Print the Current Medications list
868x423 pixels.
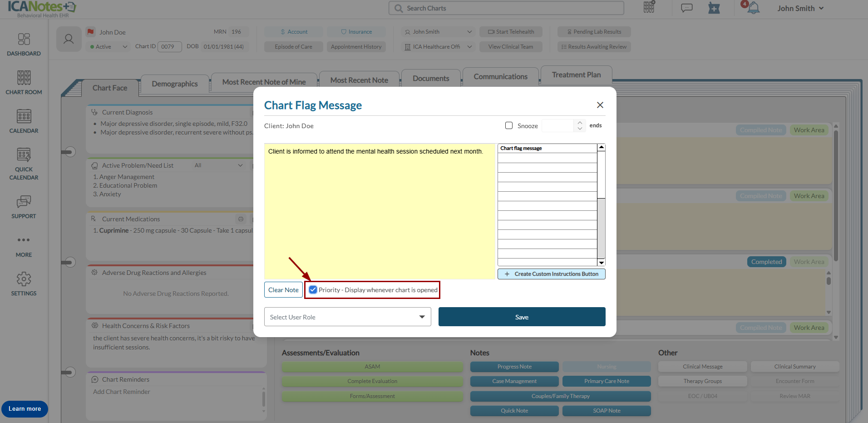click(241, 219)
